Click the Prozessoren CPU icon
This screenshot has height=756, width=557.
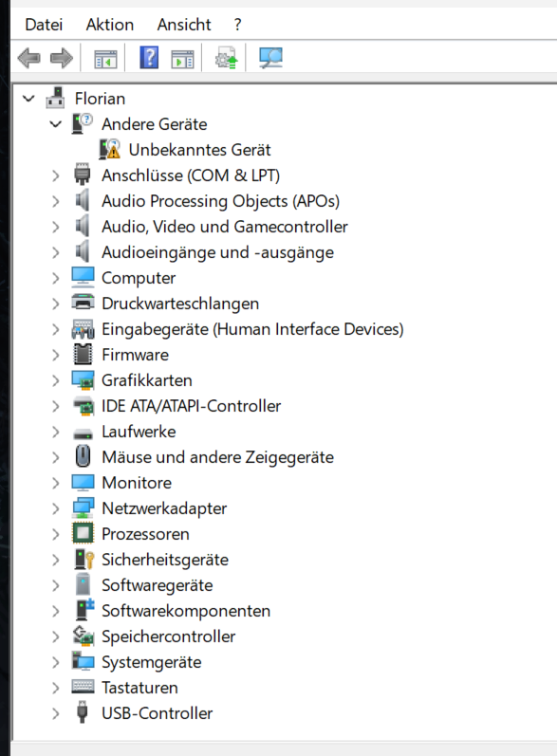pos(83,533)
